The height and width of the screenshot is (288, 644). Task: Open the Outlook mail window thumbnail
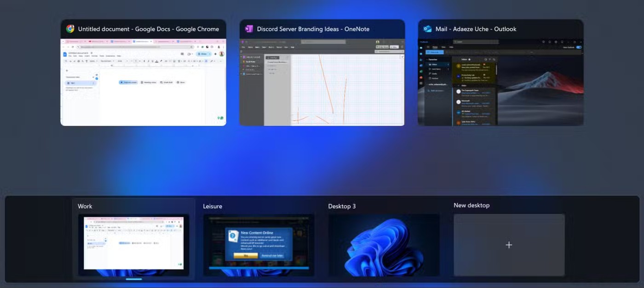point(500,83)
